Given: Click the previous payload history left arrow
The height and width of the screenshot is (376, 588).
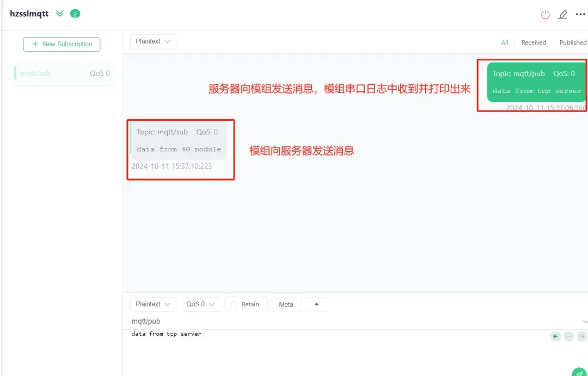Looking at the screenshot, I should pos(555,336).
